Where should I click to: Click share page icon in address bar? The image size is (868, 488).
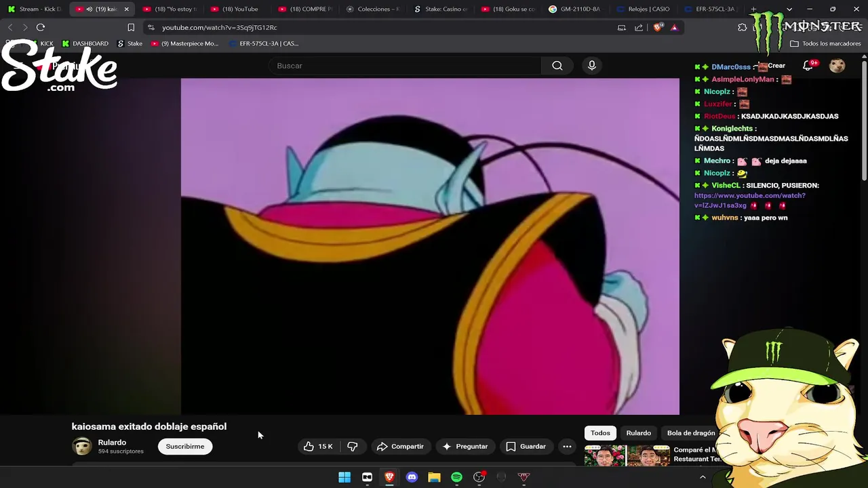point(639,28)
